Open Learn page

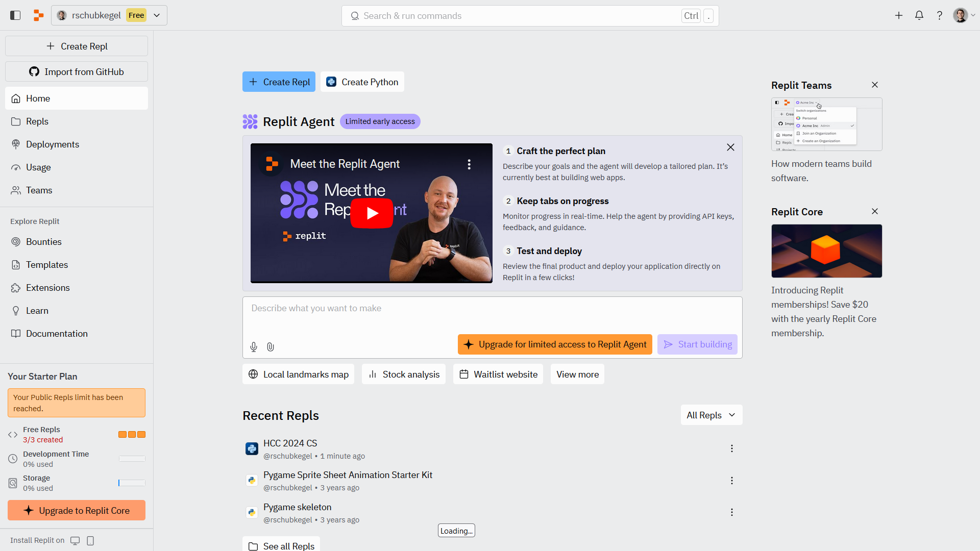pos(77,311)
